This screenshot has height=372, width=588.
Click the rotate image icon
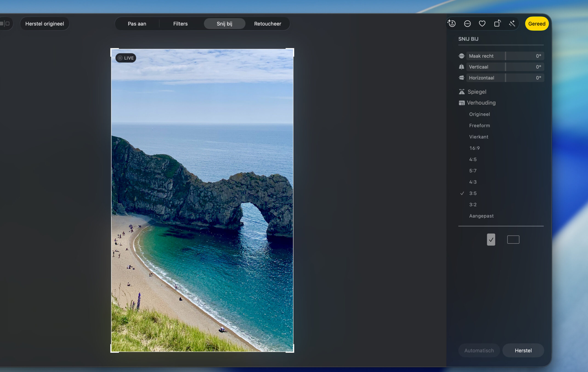(x=497, y=24)
